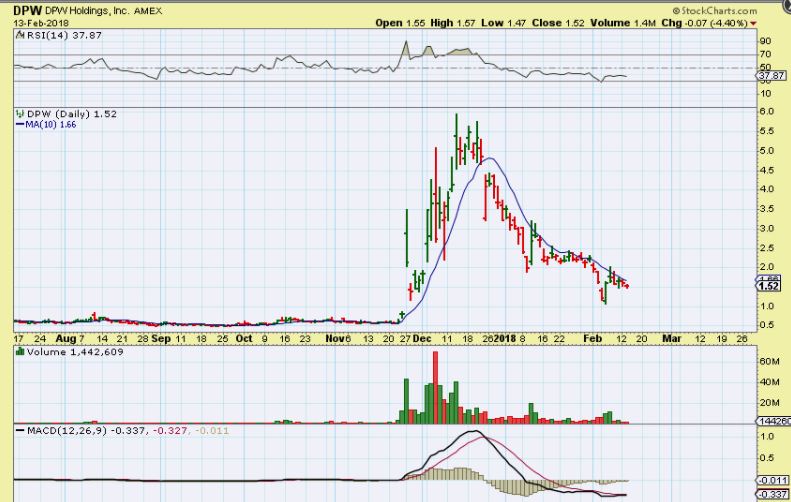The image size is (791, 502).
Task: Click the 40M volume axis label
Action: (769, 382)
